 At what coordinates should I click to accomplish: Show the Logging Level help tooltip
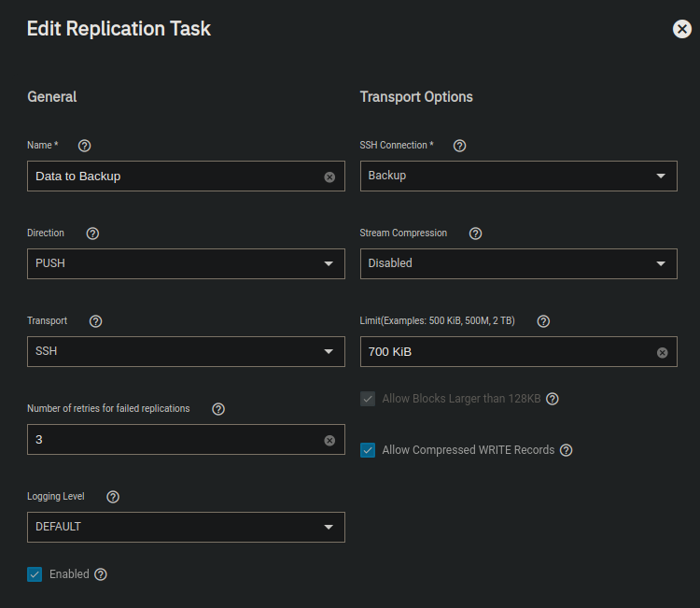click(113, 497)
